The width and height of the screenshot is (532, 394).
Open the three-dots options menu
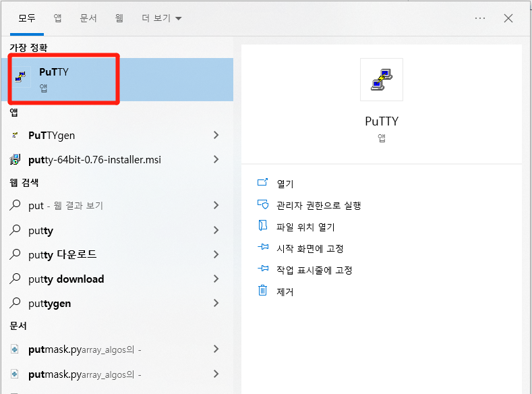point(480,18)
